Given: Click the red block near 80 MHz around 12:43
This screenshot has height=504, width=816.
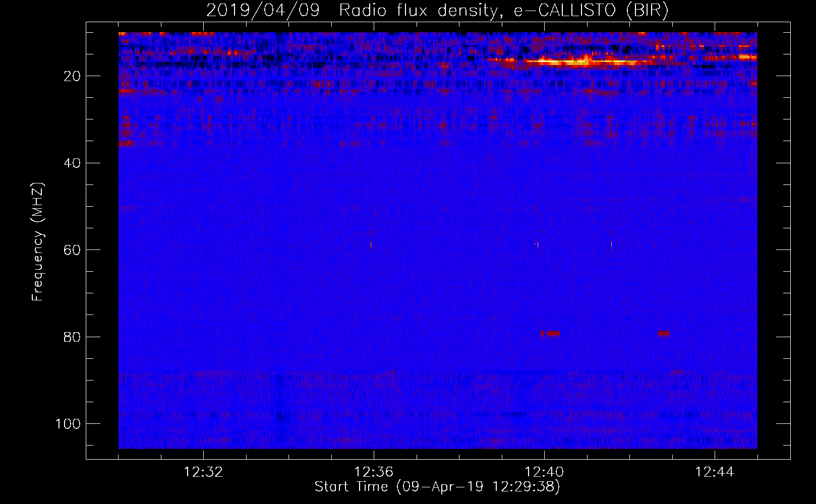Looking at the screenshot, I should pos(664,333).
